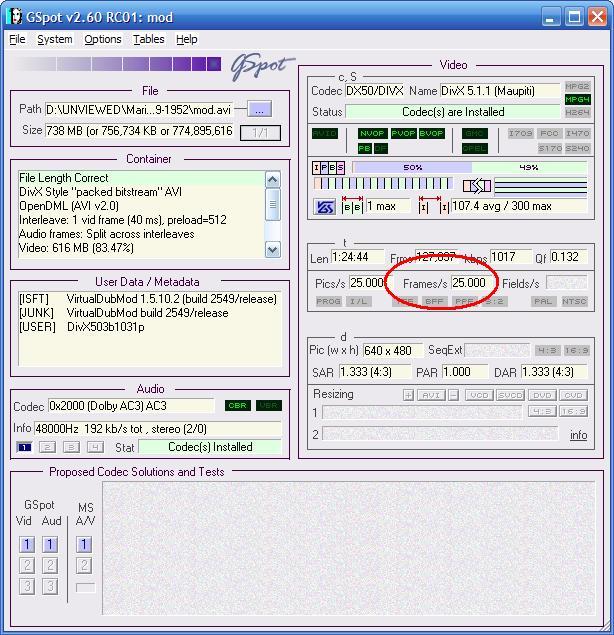This screenshot has height=635, width=614.
Task: Click the PROG indicator
Action: tap(329, 301)
